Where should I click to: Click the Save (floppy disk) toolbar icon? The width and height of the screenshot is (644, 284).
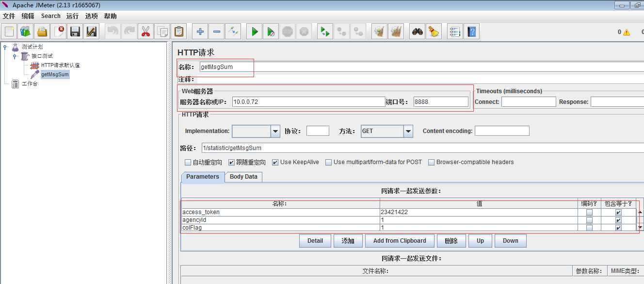coord(75,32)
